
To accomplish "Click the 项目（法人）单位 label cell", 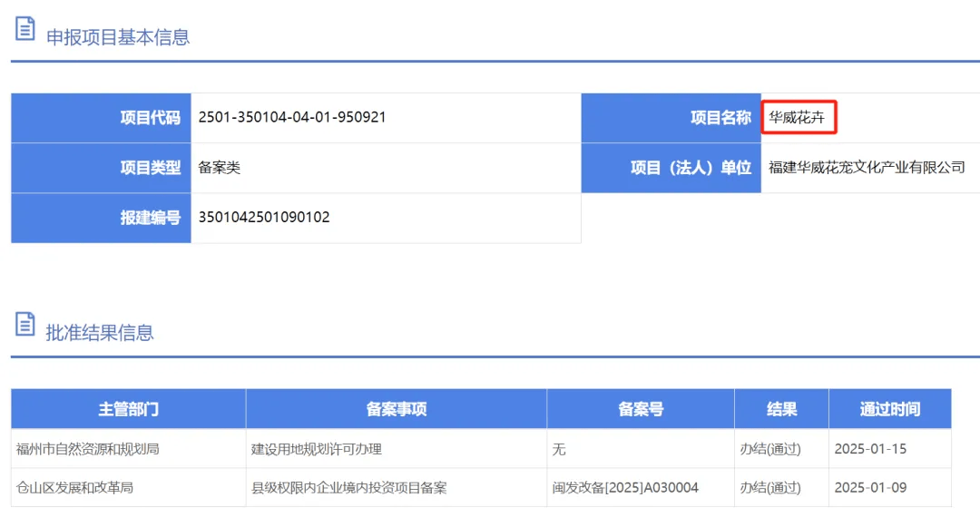I will (x=671, y=168).
